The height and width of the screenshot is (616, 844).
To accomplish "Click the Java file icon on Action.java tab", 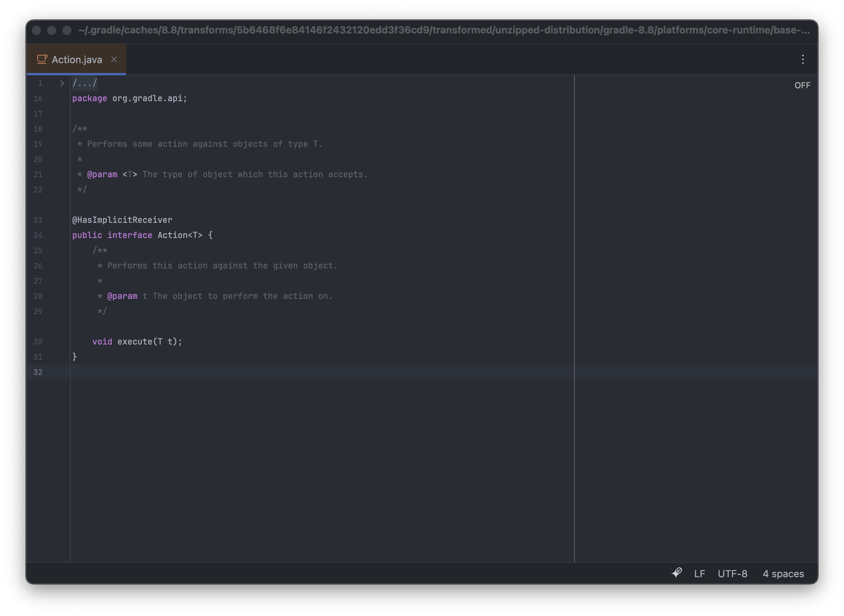I will [x=42, y=59].
